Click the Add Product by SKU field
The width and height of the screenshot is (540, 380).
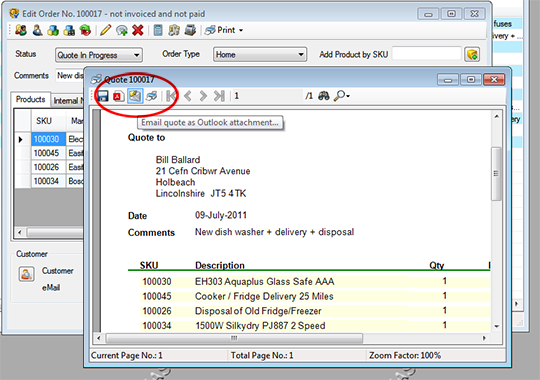pos(426,54)
